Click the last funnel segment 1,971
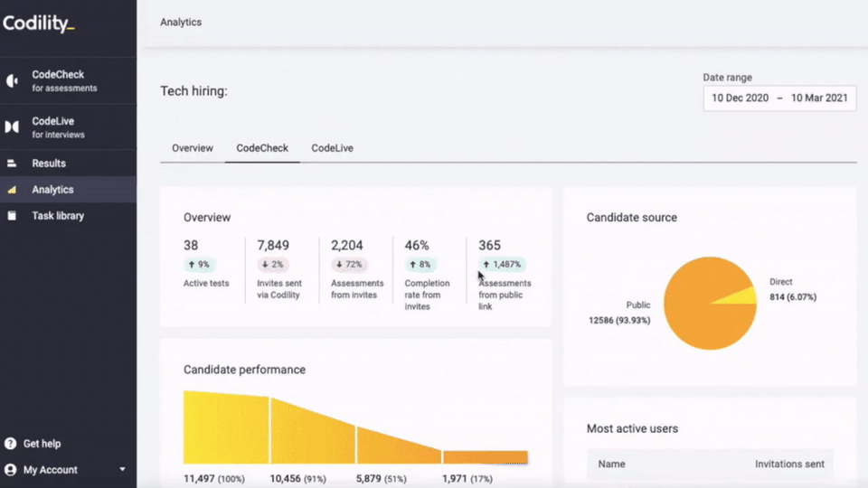Viewport: 868px width, 488px height. 486,457
